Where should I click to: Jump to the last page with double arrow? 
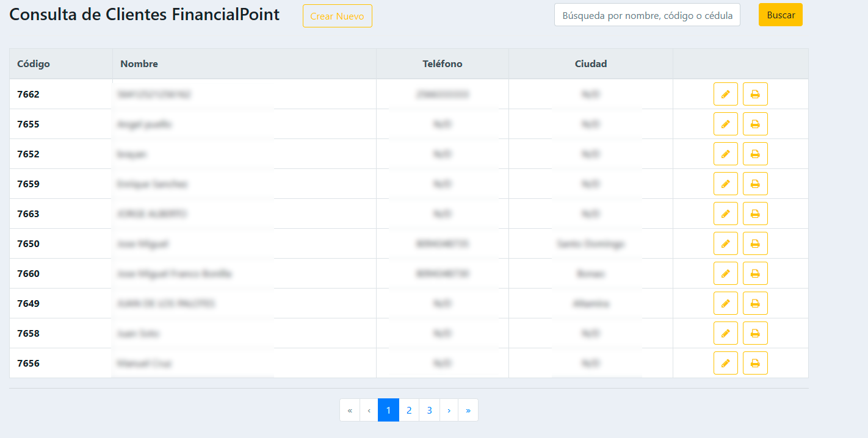[468, 410]
